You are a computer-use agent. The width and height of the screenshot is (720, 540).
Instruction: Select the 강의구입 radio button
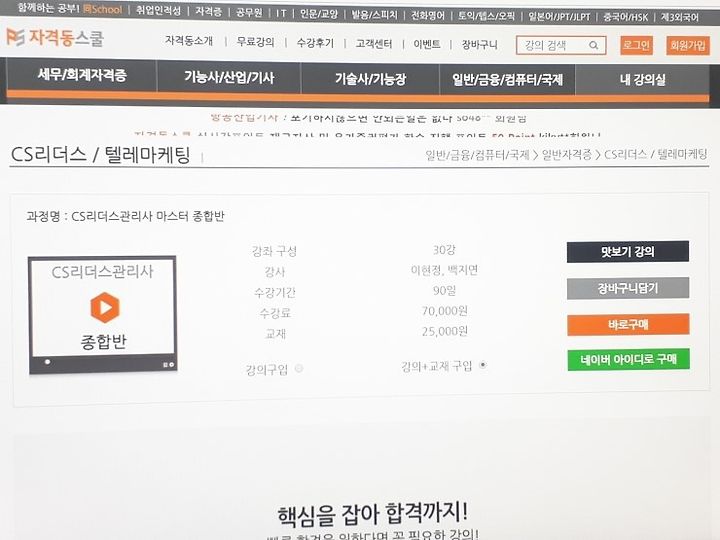point(299,368)
